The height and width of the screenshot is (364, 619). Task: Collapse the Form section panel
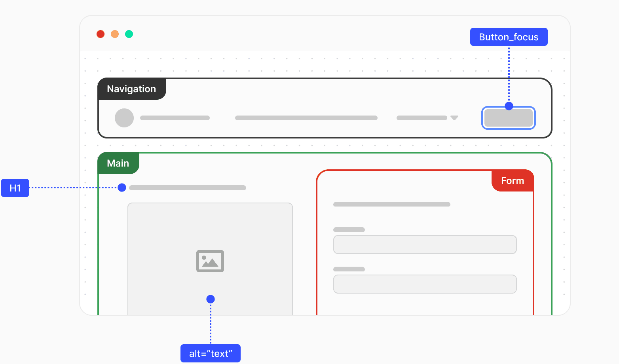(x=513, y=181)
